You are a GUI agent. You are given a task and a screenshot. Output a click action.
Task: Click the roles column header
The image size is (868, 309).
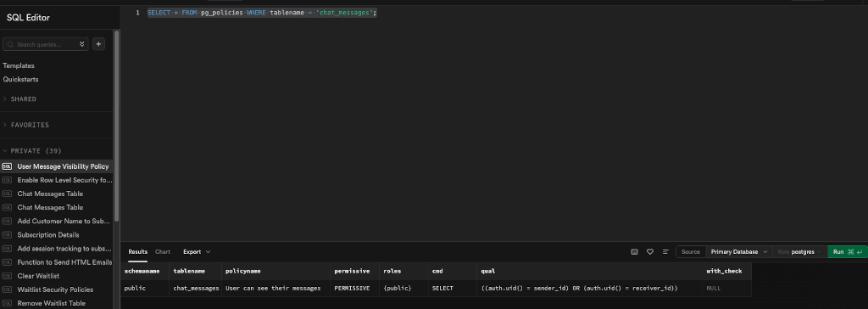point(403,272)
